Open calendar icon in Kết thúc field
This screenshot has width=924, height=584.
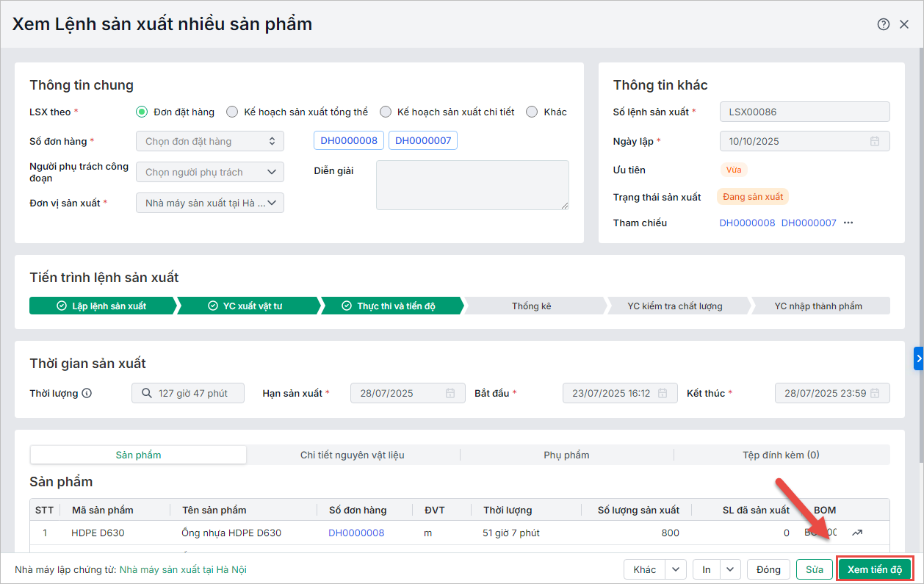pos(875,393)
